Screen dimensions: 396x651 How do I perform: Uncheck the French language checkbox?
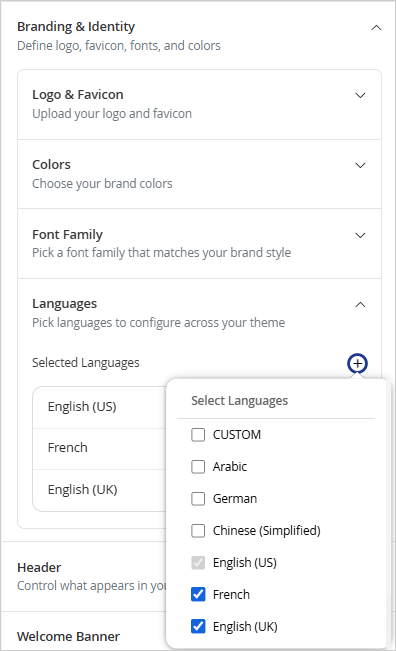[x=198, y=595]
